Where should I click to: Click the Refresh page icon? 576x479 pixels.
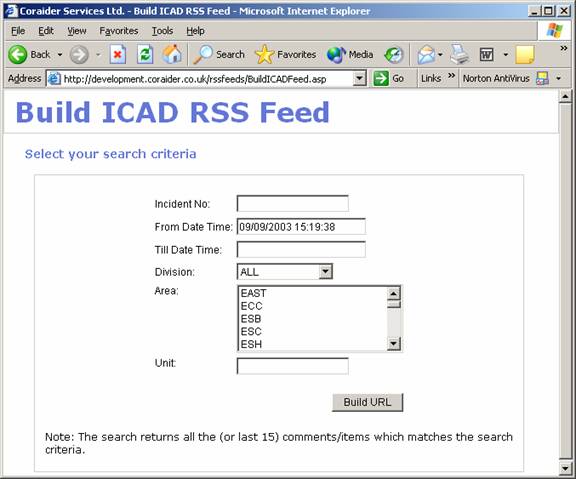(145, 55)
